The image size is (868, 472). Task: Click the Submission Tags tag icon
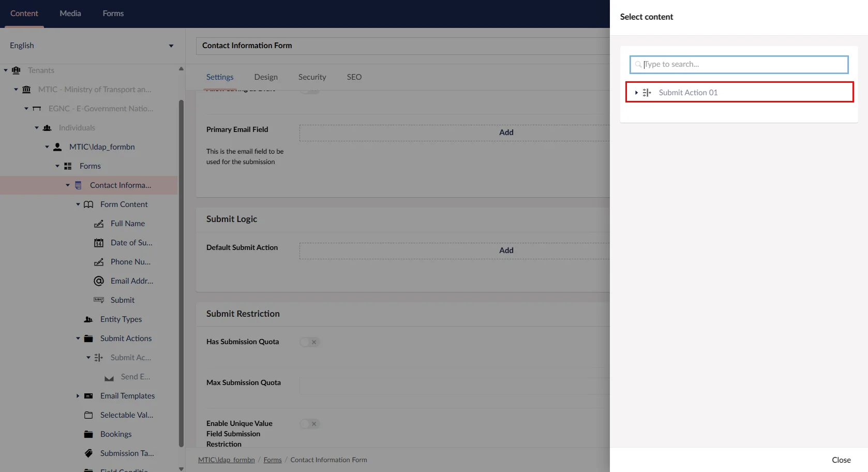click(x=88, y=453)
